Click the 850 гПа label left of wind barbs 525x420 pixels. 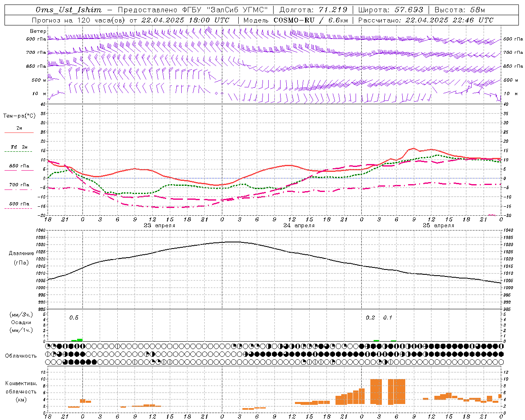36,66
